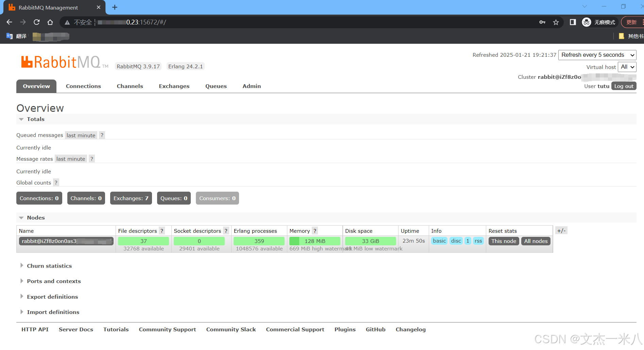
Task: Close the RabbitMQ Management tab
Action: 99,7
